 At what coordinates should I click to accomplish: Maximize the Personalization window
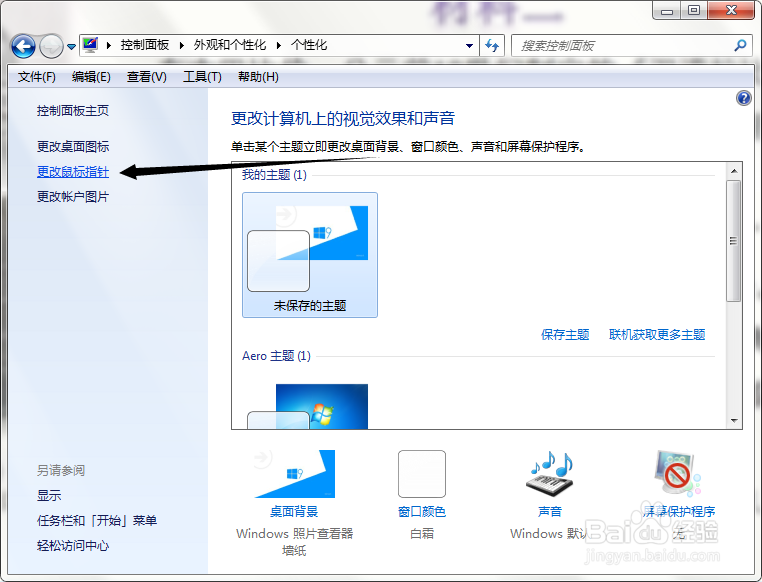[x=694, y=10]
